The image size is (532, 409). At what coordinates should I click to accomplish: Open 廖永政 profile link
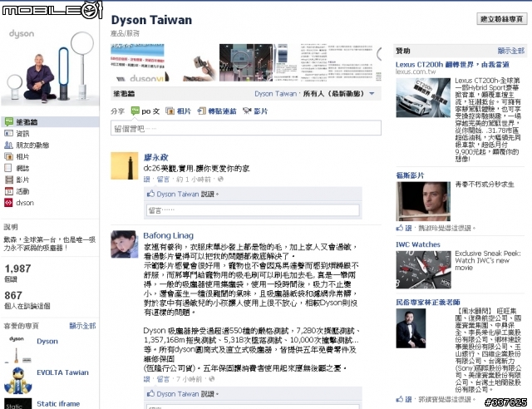155,157
